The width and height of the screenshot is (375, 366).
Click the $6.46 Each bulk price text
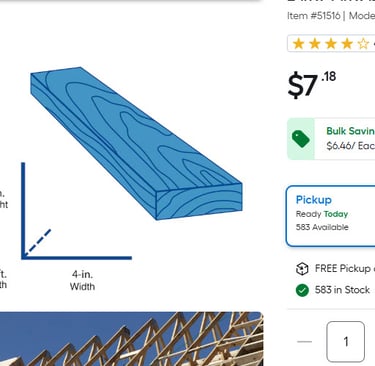[x=350, y=146]
